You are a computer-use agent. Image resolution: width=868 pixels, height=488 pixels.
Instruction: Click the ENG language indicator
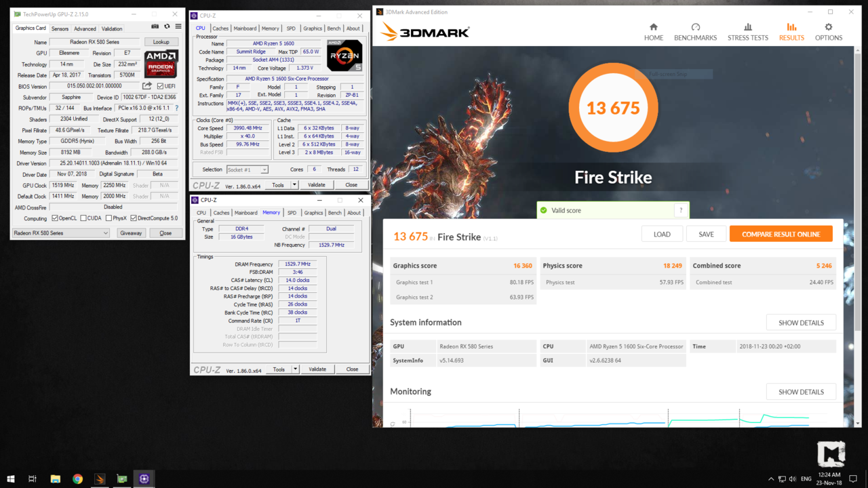pos(806,479)
